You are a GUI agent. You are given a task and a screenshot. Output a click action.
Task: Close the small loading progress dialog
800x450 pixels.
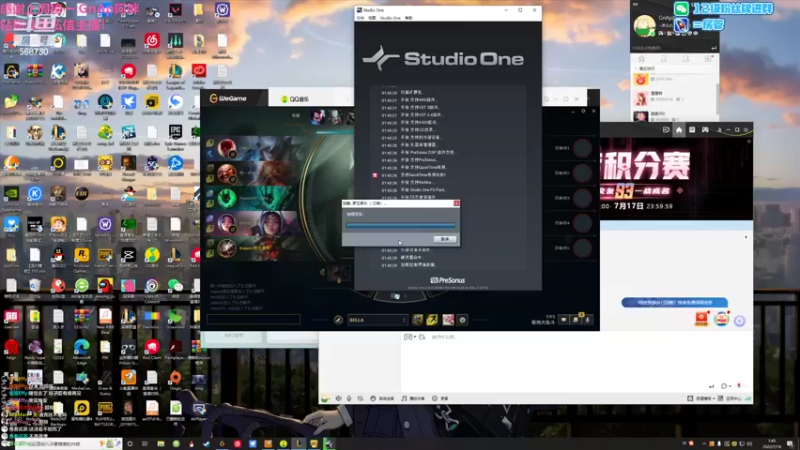[457, 203]
